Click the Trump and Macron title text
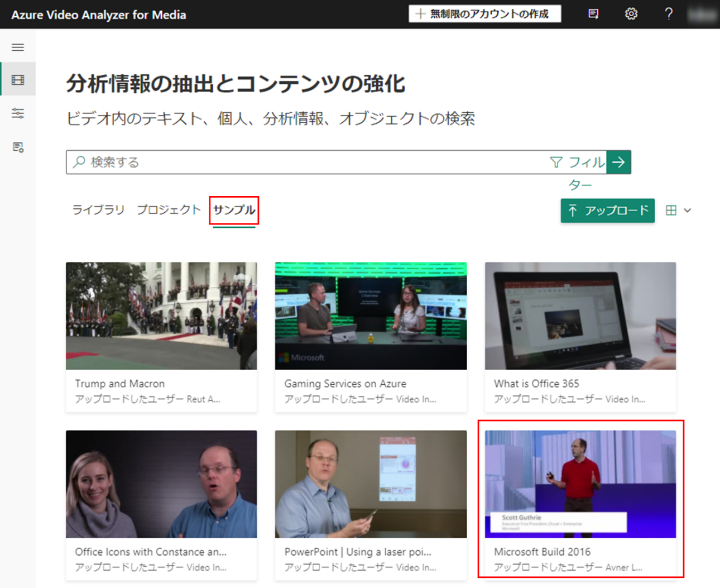Image resolution: width=720 pixels, height=588 pixels. (x=120, y=384)
